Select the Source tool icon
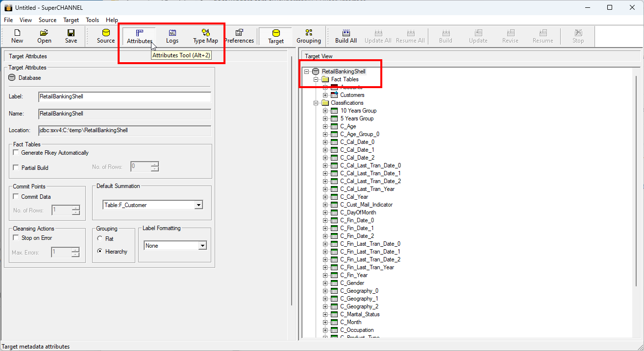Viewport: 644px width, 351px height. coord(105,36)
